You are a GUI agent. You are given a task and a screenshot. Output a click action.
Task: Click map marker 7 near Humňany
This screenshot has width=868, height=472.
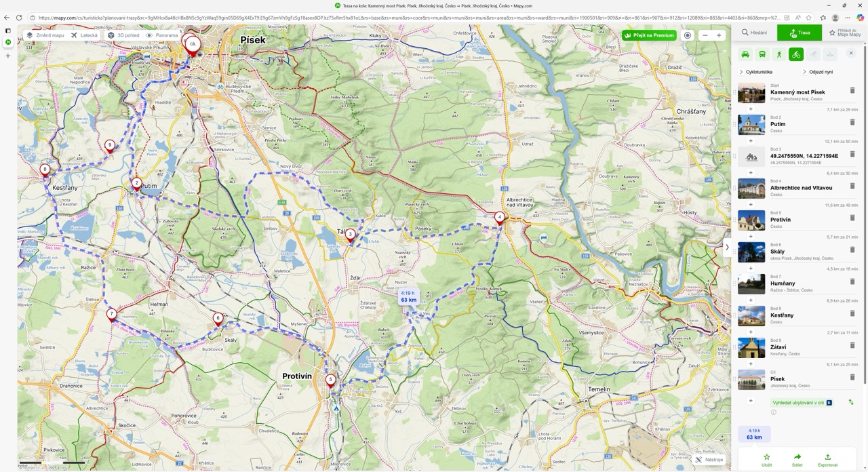(111, 315)
